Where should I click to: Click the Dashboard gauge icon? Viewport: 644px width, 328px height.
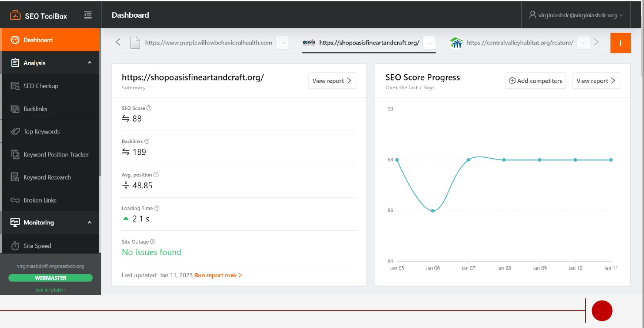click(x=15, y=40)
